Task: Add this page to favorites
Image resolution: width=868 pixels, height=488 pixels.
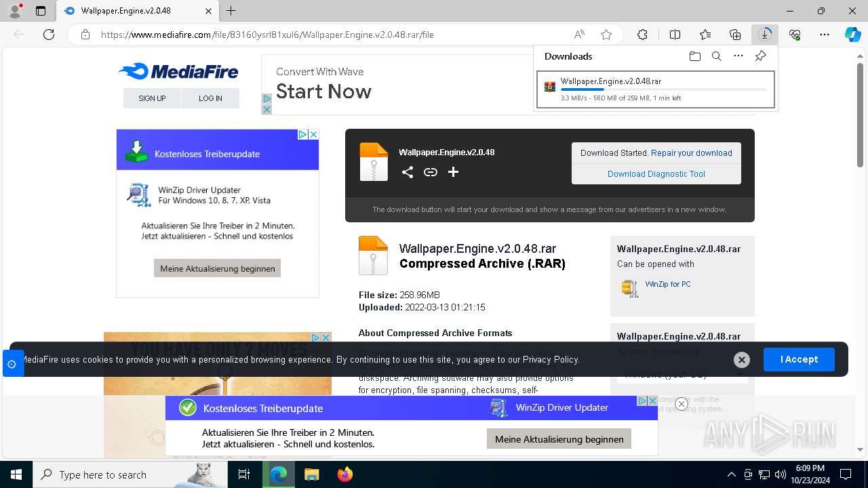Action: pos(606,35)
